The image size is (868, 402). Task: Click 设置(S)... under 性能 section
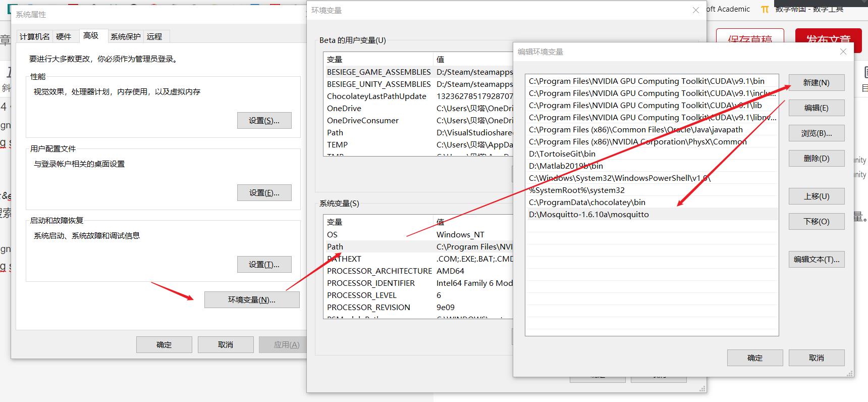coord(264,121)
